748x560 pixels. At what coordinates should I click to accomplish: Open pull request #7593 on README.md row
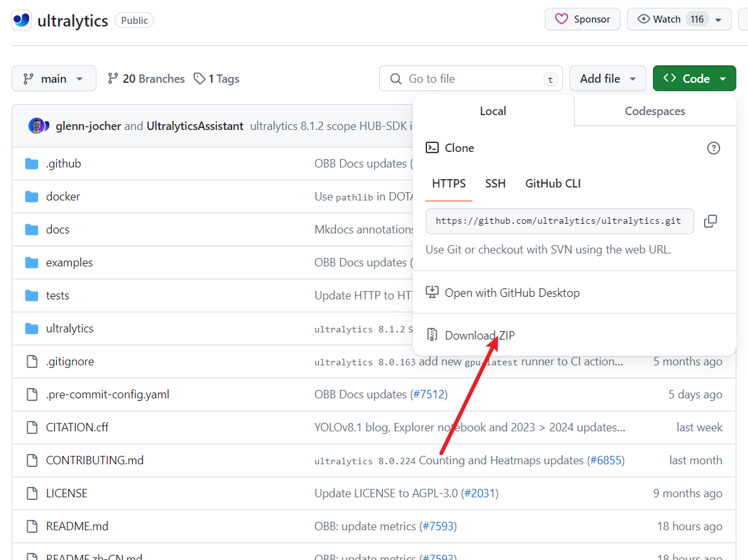pos(438,526)
